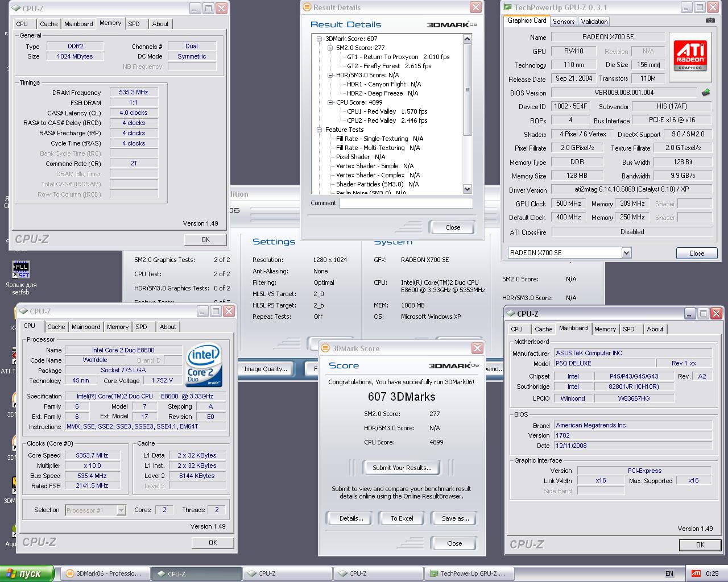Image resolution: width=728 pixels, height=582 pixels.
Task: Open the About tab in Memory CPU-Z window
Action: [160, 24]
